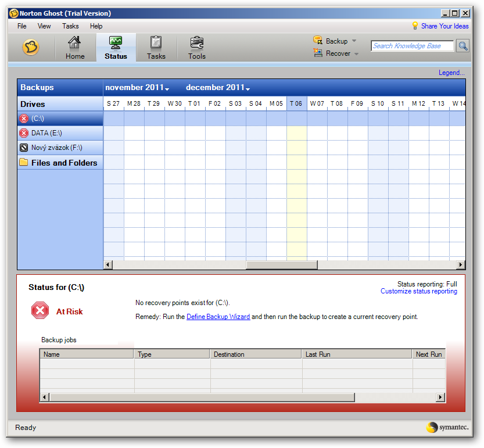Click the F 09 day header
This screenshot has height=448, width=484.
coord(357,104)
